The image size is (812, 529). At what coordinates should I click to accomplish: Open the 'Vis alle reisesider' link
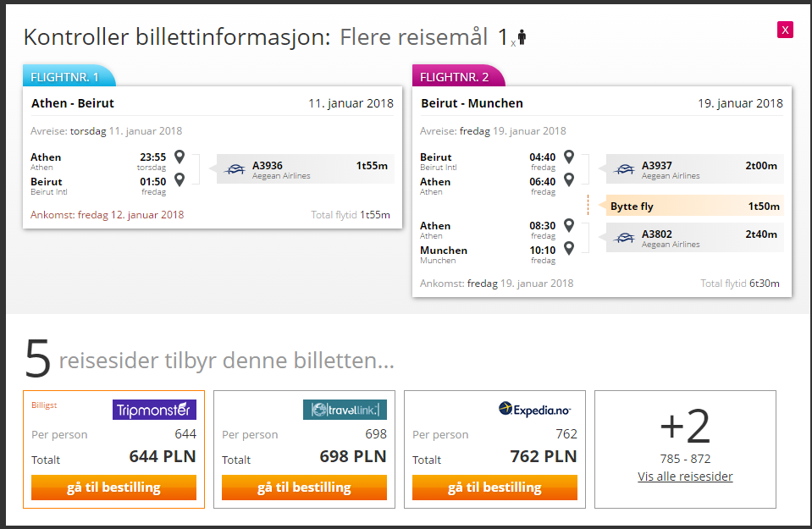(685, 477)
